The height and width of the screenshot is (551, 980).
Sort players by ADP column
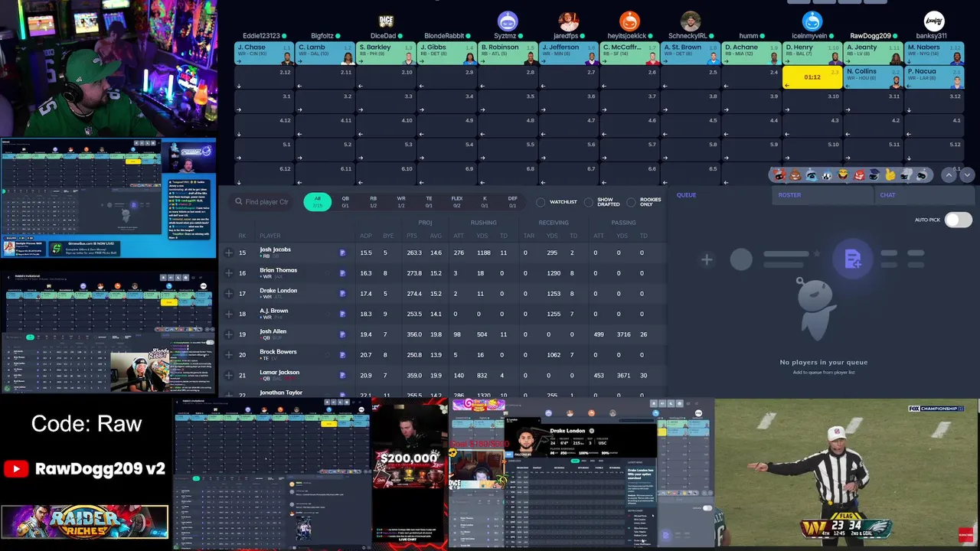click(366, 236)
